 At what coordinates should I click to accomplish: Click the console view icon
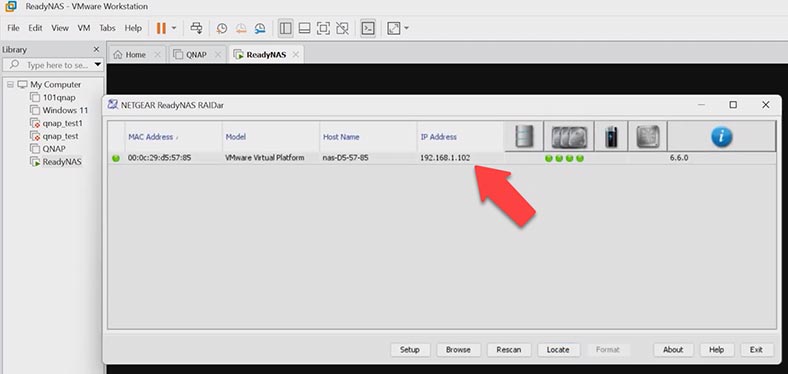368,28
